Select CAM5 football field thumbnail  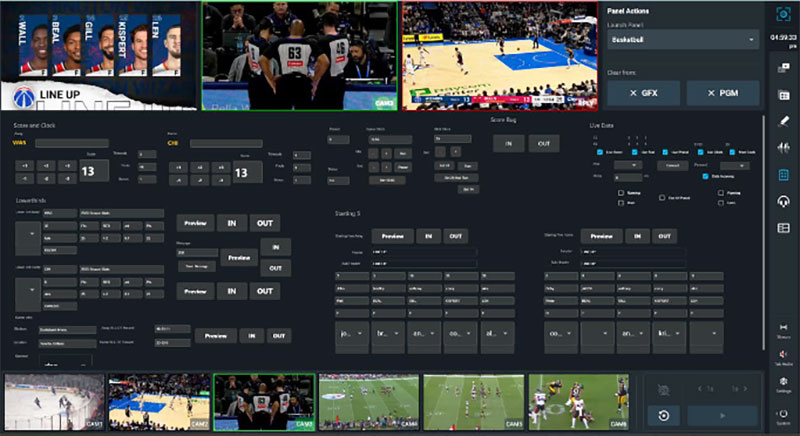(x=473, y=402)
